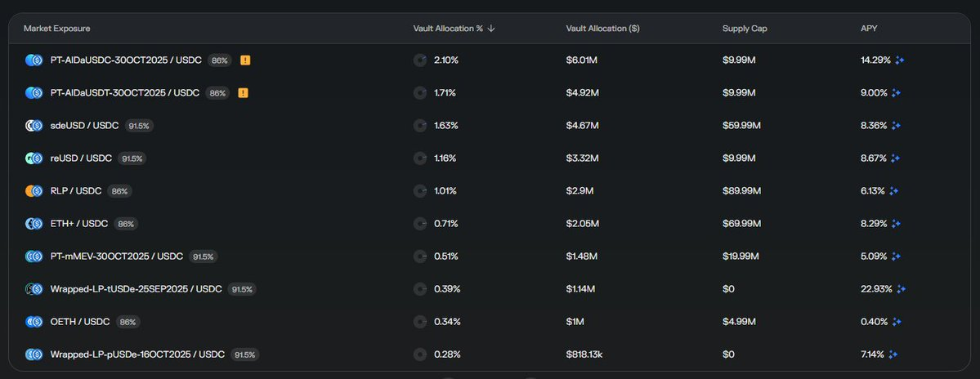Click the ETH+ / USDC token icon
The width and height of the screenshot is (980, 379).
pos(34,223)
